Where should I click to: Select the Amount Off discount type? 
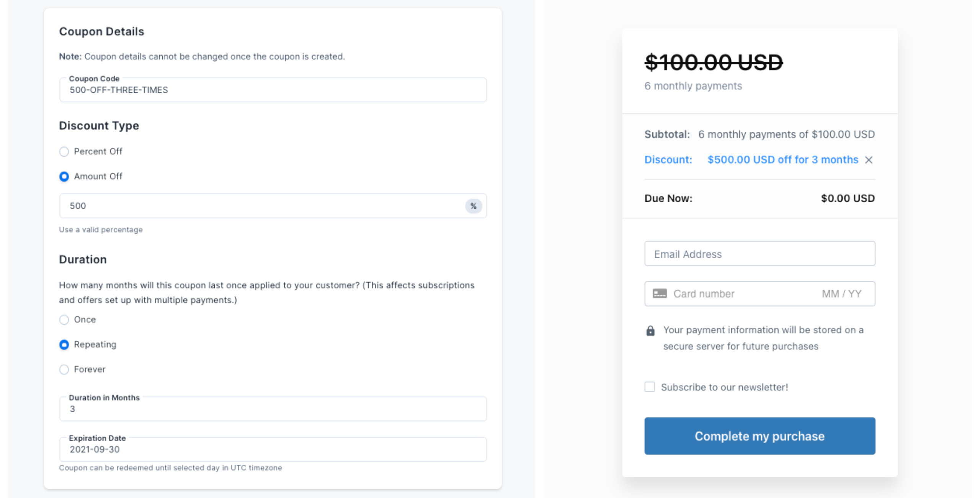pyautogui.click(x=64, y=177)
